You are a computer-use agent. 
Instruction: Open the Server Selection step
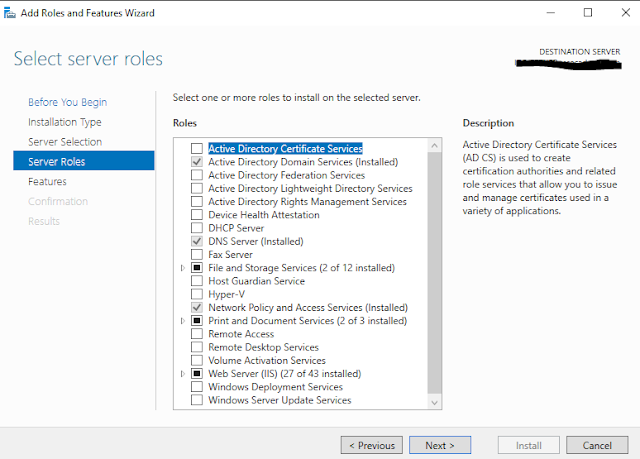click(65, 142)
